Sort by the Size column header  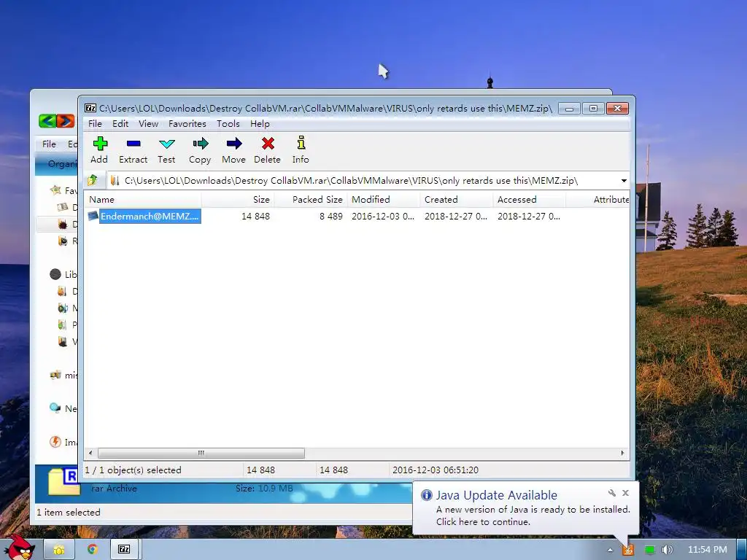point(237,200)
